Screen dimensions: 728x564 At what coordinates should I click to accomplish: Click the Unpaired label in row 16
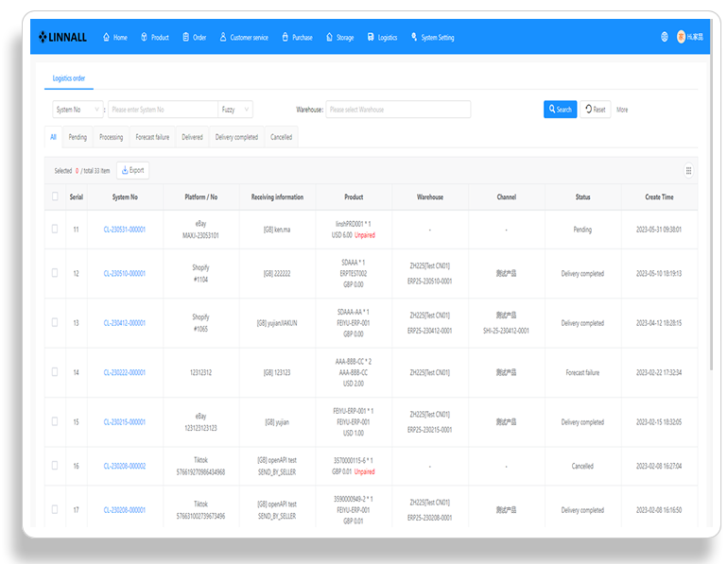pos(364,471)
